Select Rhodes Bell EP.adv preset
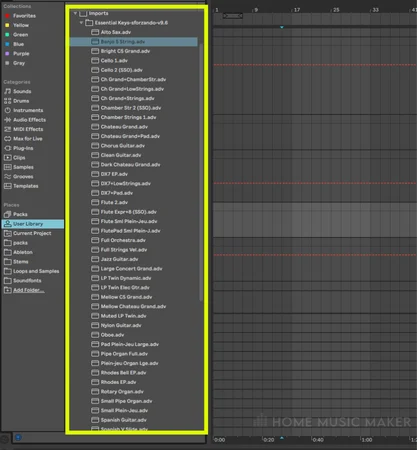Image resolution: width=417 pixels, height=450 pixels. tap(123, 373)
